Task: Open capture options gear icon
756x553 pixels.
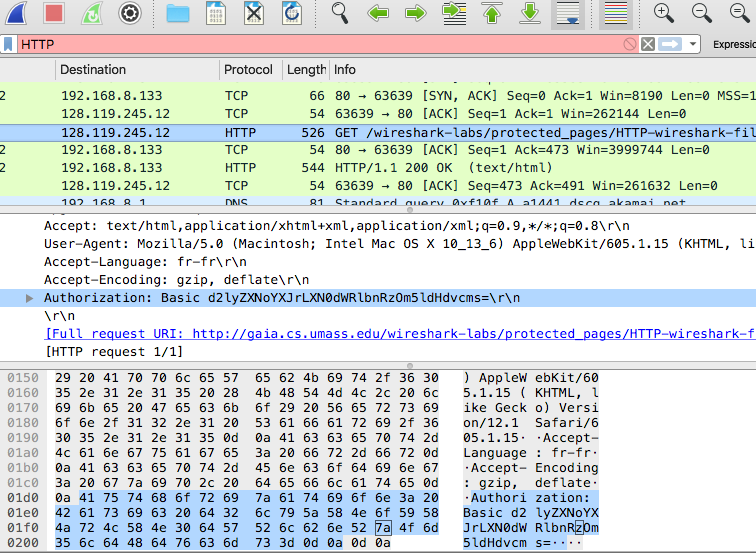Action: click(130, 13)
